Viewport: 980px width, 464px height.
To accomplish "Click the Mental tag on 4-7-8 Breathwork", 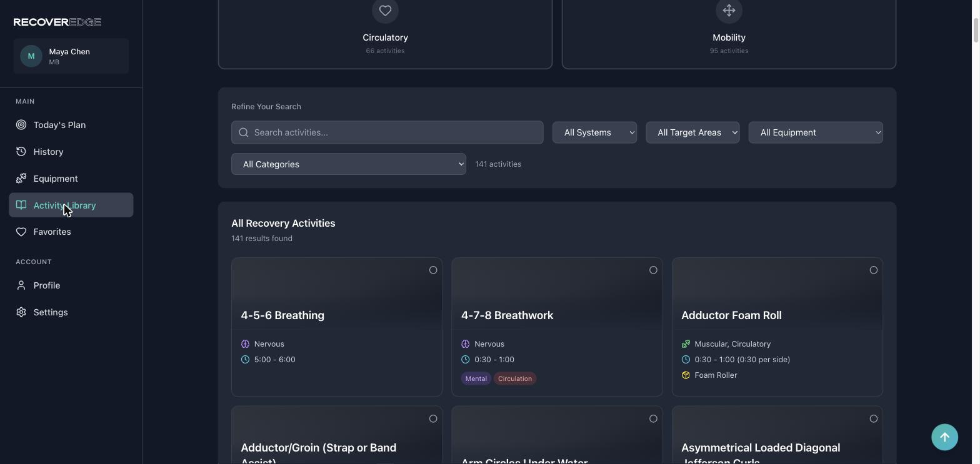I will (x=476, y=378).
